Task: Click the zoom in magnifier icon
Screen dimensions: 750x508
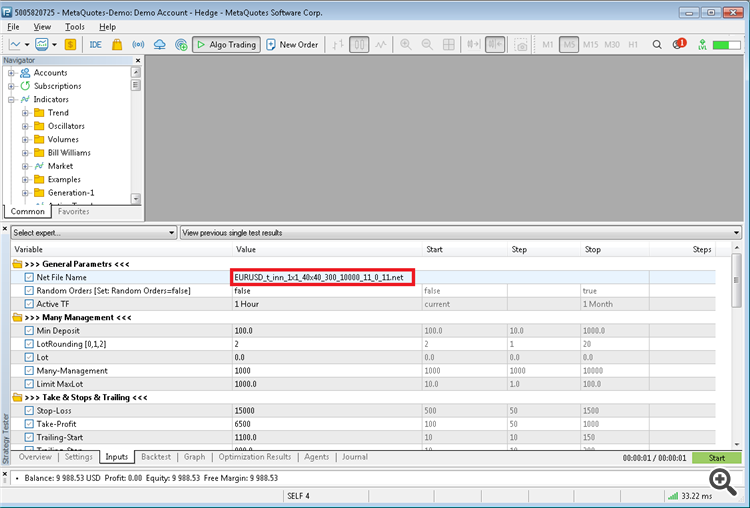Action: click(406, 45)
